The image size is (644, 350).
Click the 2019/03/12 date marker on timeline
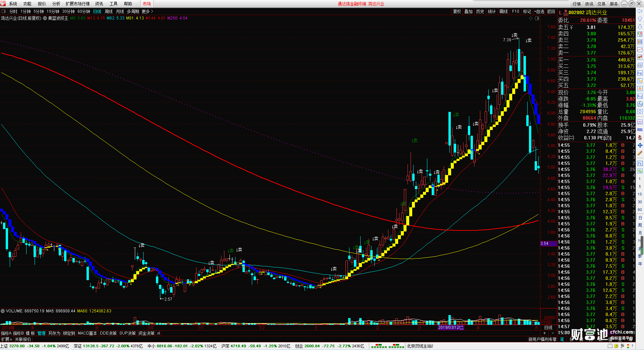pos(451,327)
